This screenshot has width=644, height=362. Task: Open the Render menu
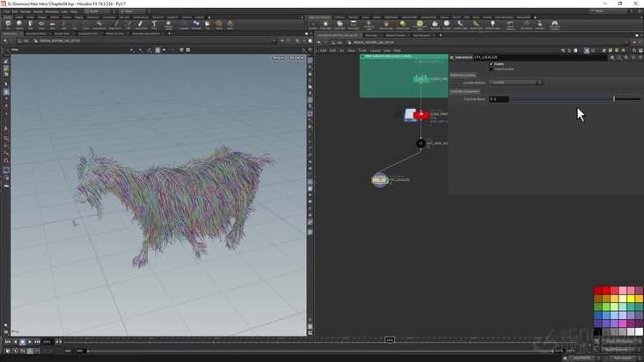coord(26,11)
